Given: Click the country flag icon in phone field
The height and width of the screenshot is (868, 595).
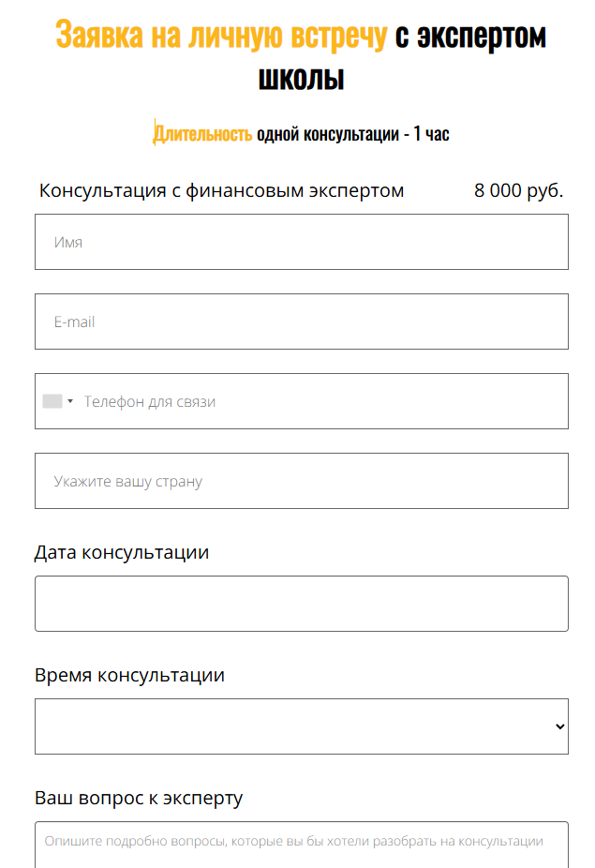Looking at the screenshot, I should [x=52, y=401].
